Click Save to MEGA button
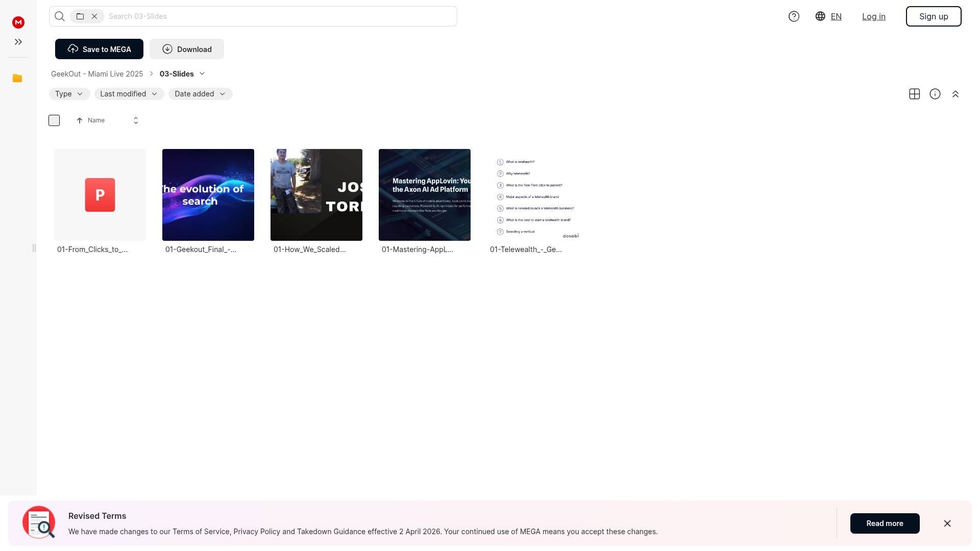 [x=99, y=49]
